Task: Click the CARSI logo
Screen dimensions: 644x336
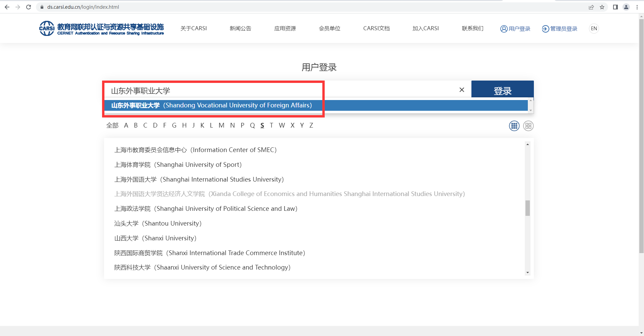Action: [x=101, y=29]
